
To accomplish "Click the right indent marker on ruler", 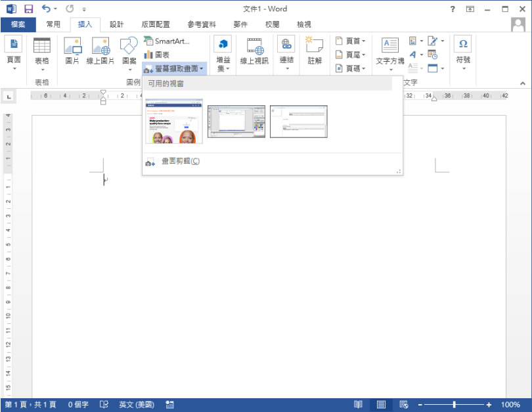I will (434, 99).
